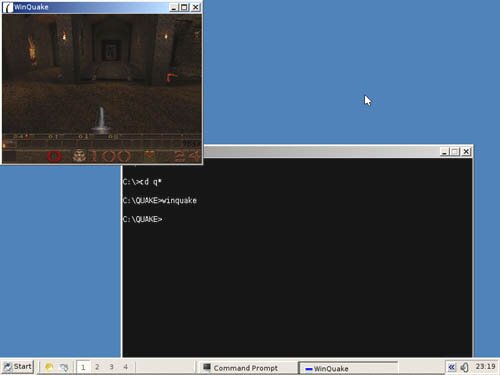This screenshot has width=500, height=375.
Task: Minimize the WinQuake window
Action: pyautogui.click(x=173, y=7)
